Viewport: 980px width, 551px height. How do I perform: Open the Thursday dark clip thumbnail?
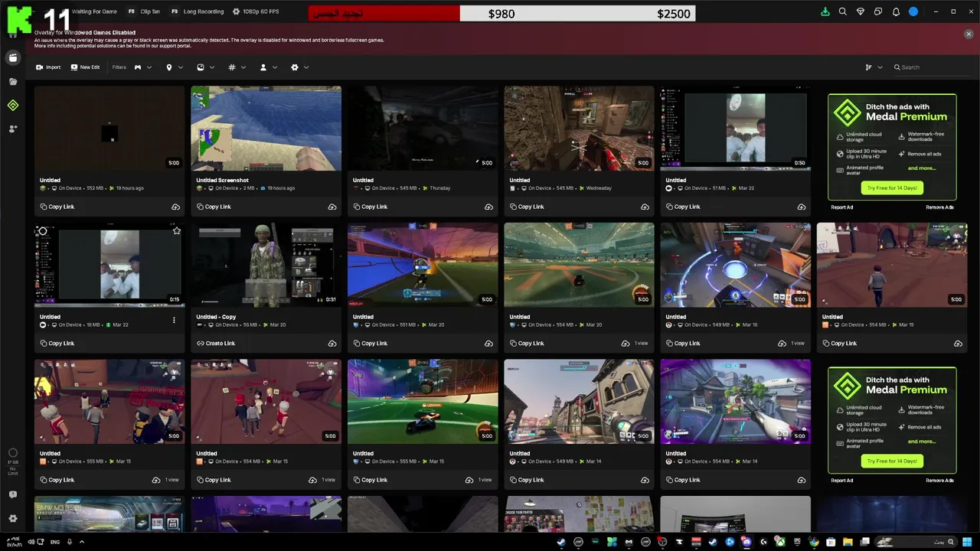click(423, 128)
